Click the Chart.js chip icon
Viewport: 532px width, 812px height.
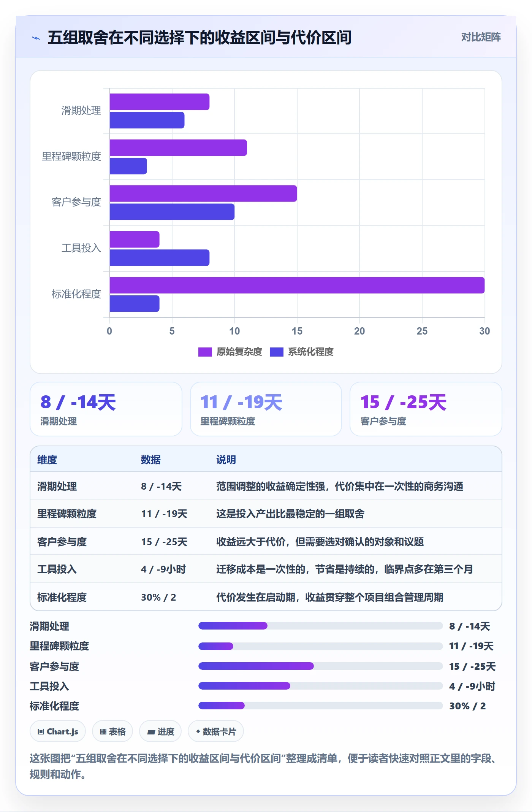click(x=41, y=732)
